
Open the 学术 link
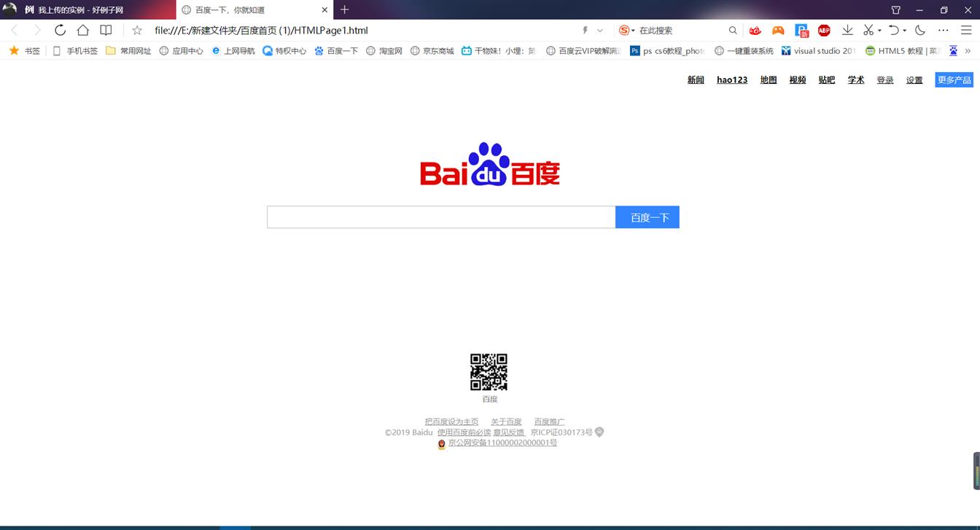click(x=856, y=80)
